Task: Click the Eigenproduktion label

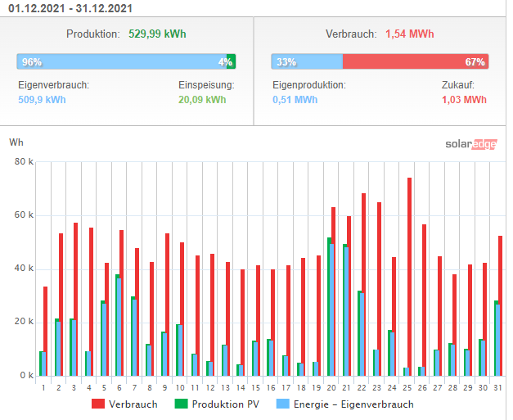Action: click(309, 85)
